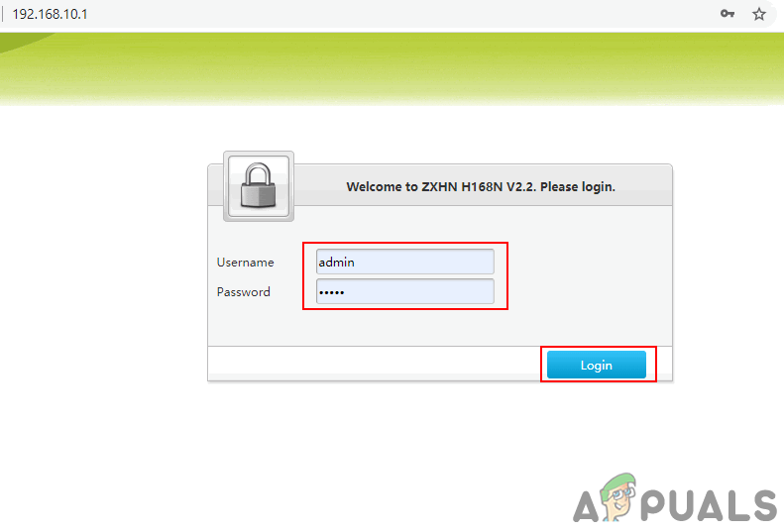
Task: Bookmark this page with the star icon
Action: [759, 14]
